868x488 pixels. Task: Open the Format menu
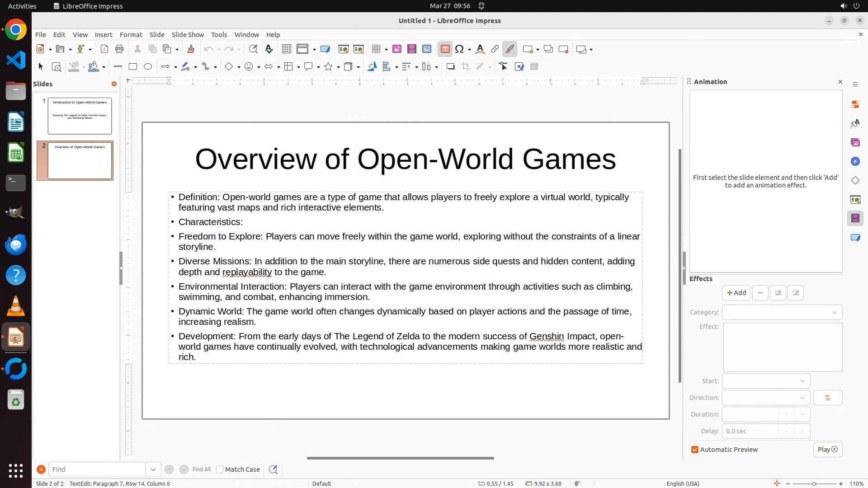(x=131, y=35)
